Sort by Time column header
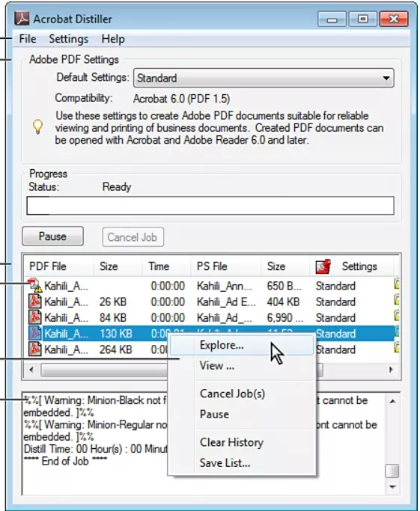This screenshot has height=511, width=420. (x=166, y=266)
